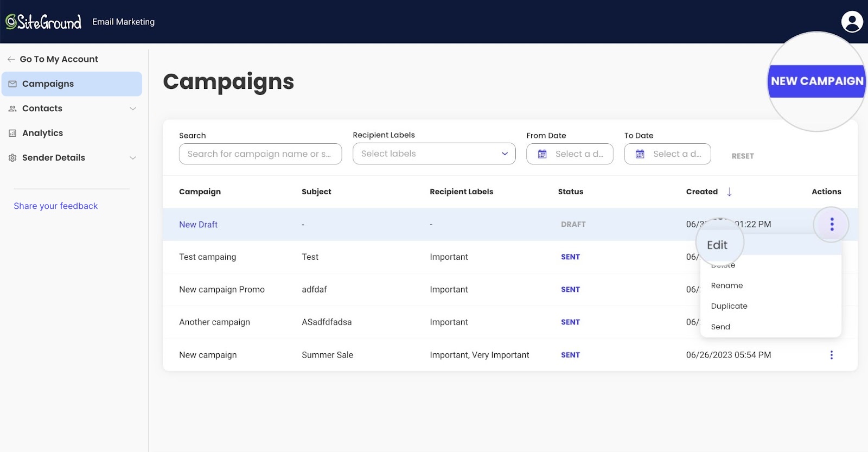Viewport: 868px width, 452px height.
Task: Click the DRAFT status of New Draft
Action: [573, 224]
